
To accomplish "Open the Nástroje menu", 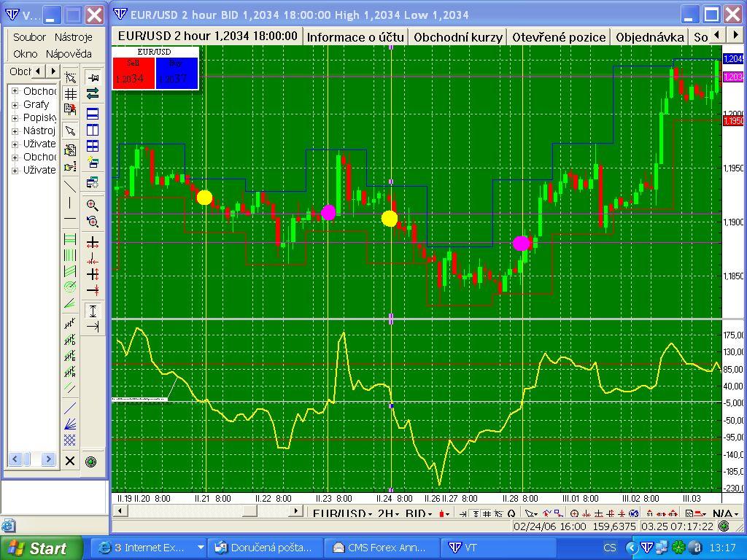I will 73,36.
